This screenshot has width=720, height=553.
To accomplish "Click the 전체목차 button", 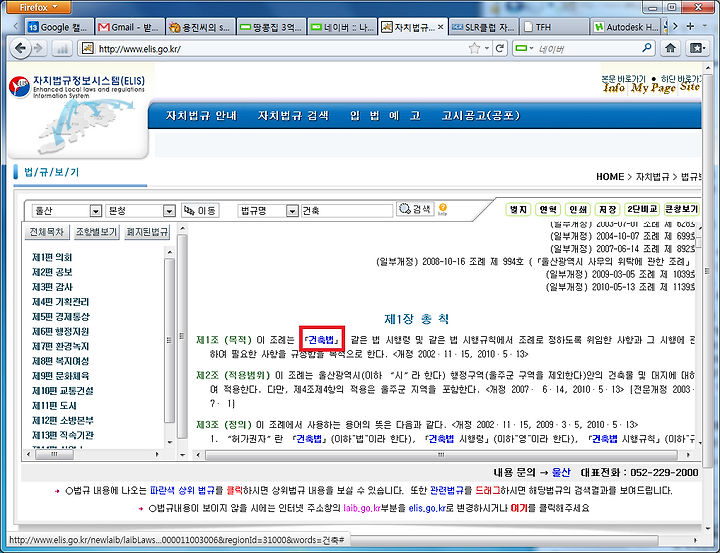I will [46, 232].
